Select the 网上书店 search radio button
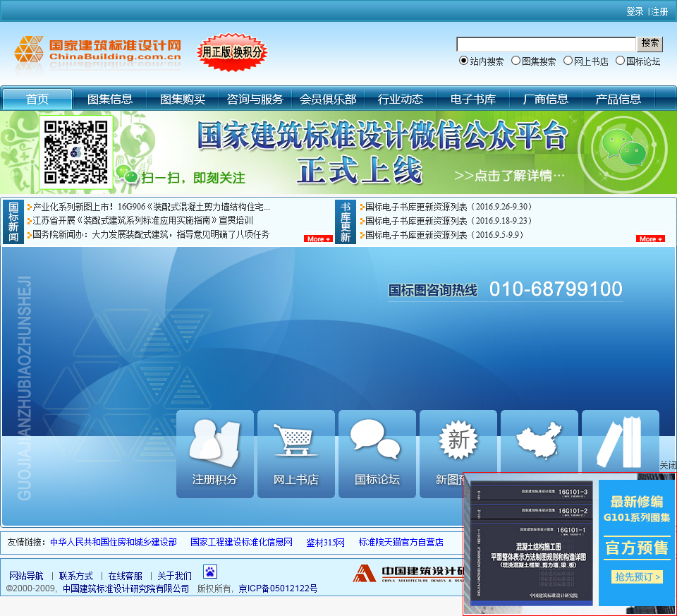This screenshot has height=616, width=677. point(568,61)
